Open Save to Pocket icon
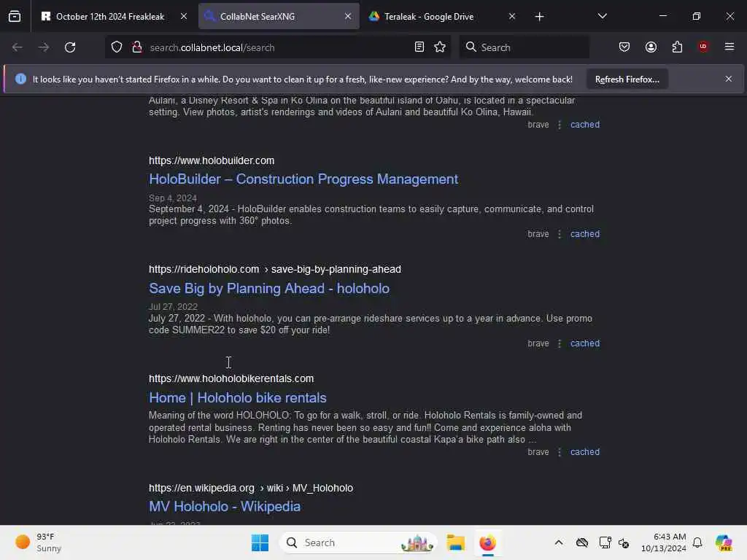747x560 pixels. click(x=624, y=47)
